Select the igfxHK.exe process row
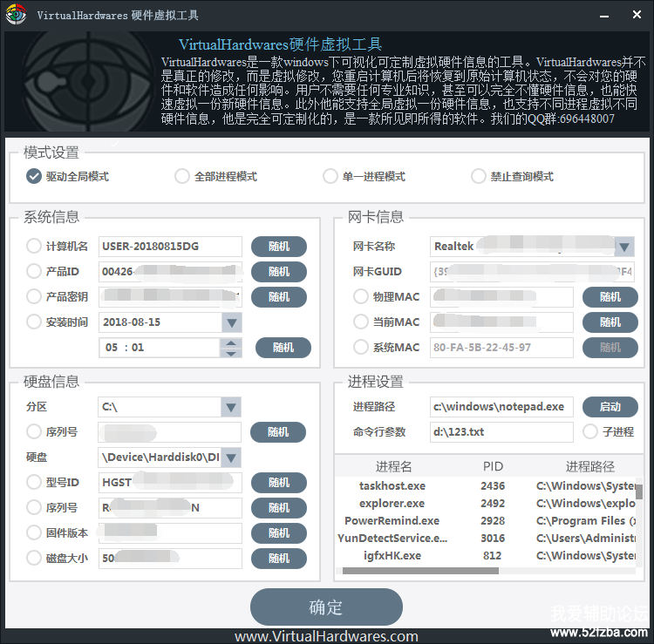The height and width of the screenshot is (644, 654). coord(486,556)
